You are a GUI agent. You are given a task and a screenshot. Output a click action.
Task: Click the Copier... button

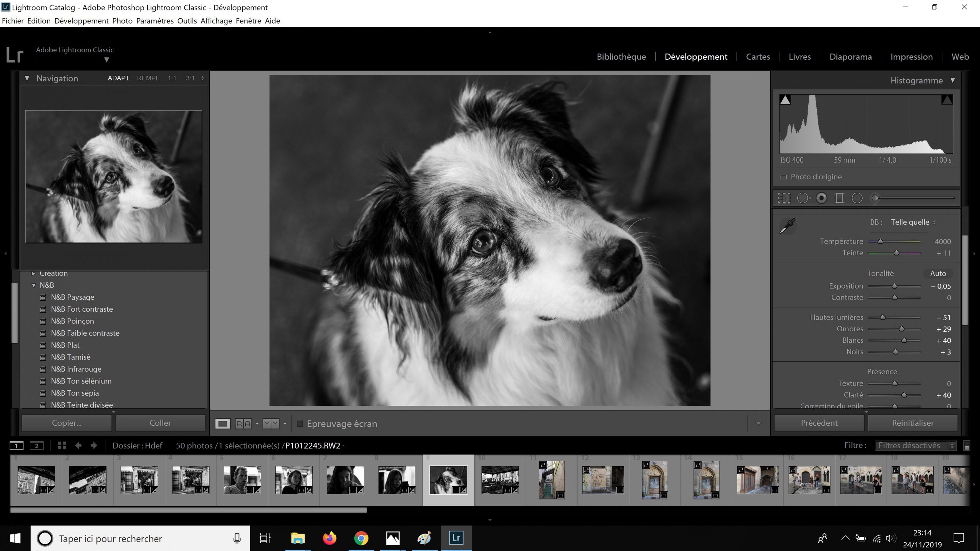[67, 423]
